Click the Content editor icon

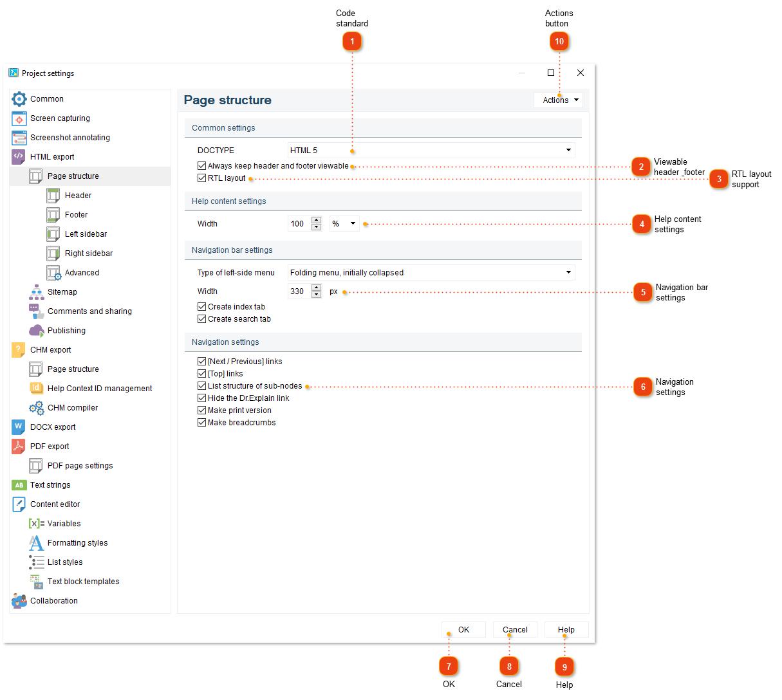pos(19,504)
